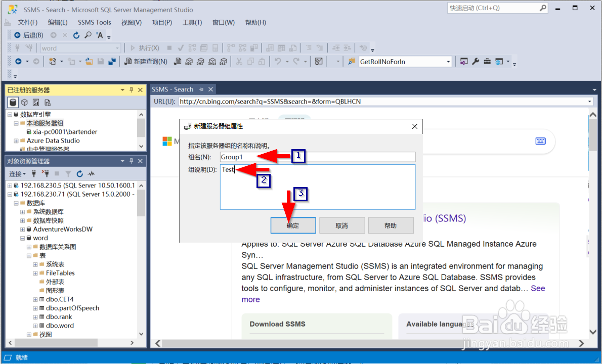Open the web search magnifier icon

click(88, 35)
